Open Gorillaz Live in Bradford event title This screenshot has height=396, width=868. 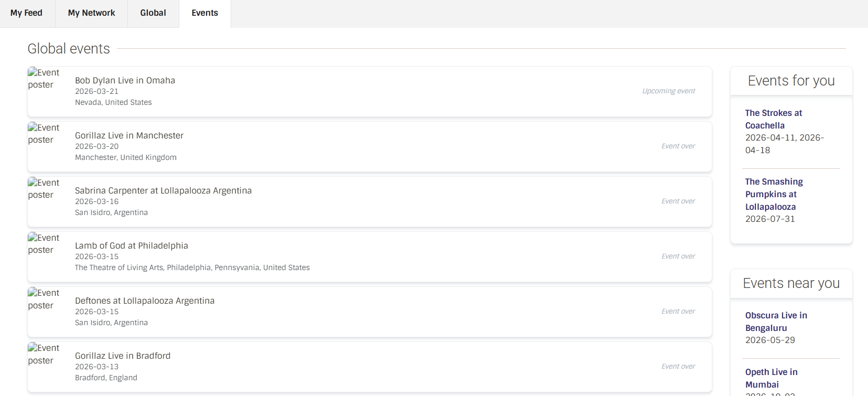pos(123,356)
